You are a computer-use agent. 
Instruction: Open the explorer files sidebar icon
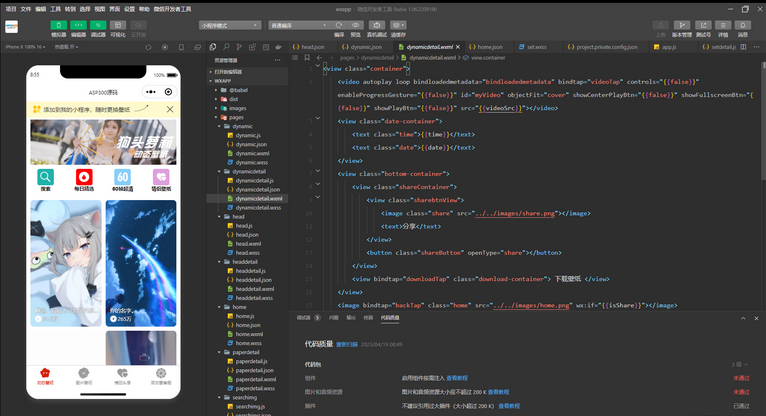tap(213, 47)
